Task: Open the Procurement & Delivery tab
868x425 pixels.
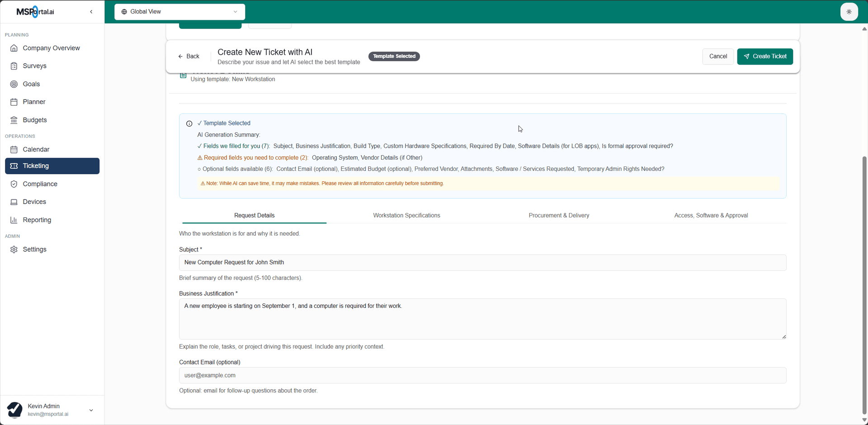Action: pyautogui.click(x=559, y=216)
